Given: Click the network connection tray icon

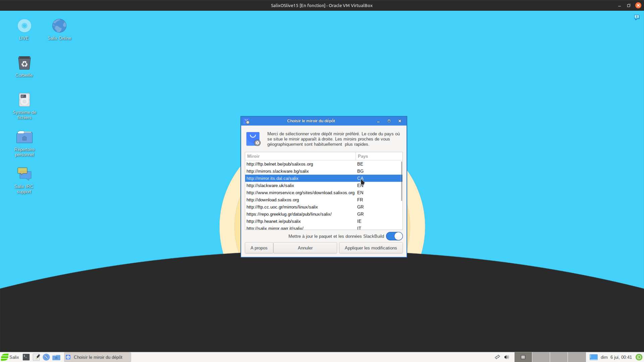Looking at the screenshot, I should [x=497, y=357].
